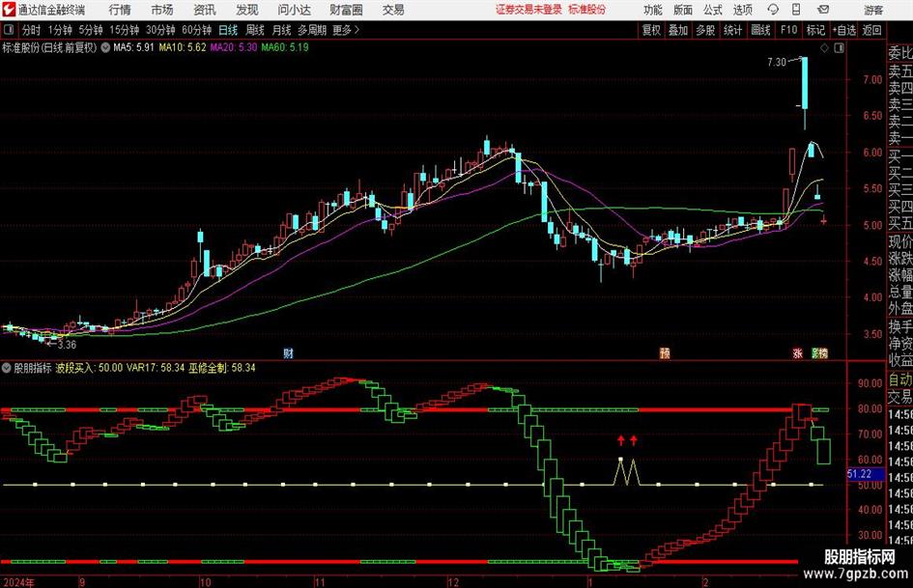Click the F10 company info button

tap(788, 30)
